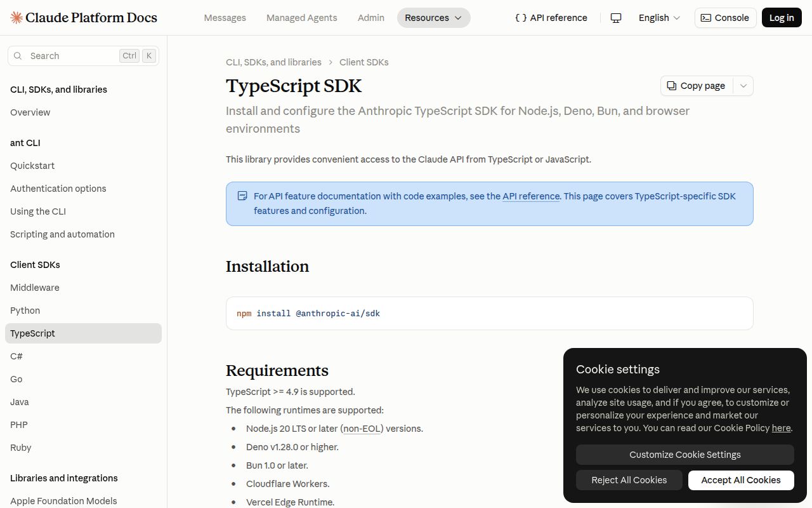The width and height of the screenshot is (812, 508).
Task: Open the Messages nav item
Action: pyautogui.click(x=225, y=18)
